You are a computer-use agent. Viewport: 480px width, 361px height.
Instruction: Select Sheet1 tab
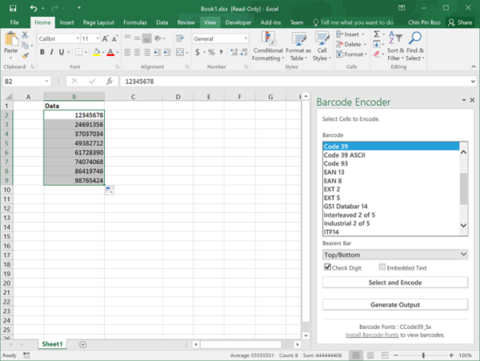pos(52,344)
